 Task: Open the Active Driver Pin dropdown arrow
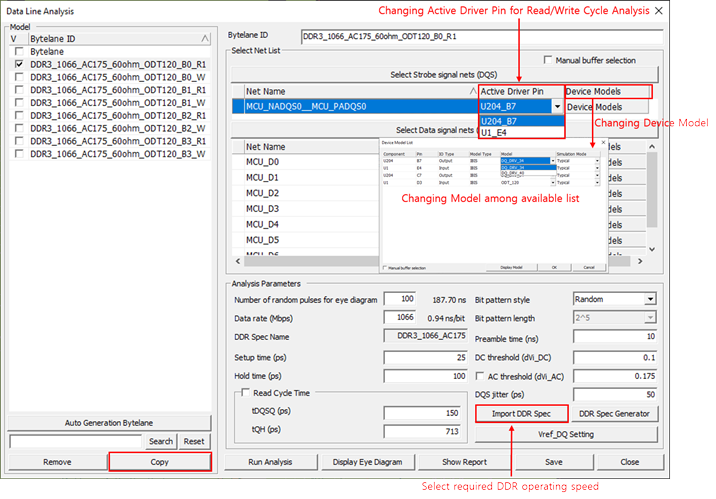point(557,106)
